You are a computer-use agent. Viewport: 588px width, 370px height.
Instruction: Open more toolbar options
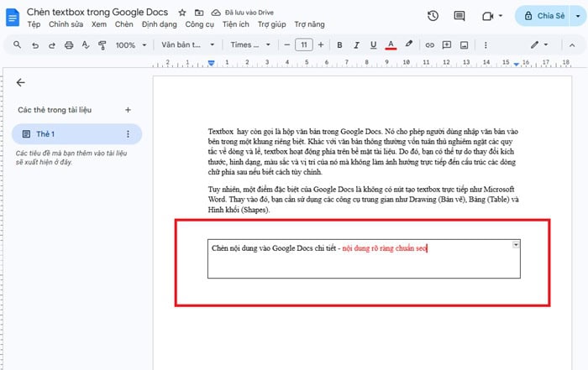click(x=486, y=45)
